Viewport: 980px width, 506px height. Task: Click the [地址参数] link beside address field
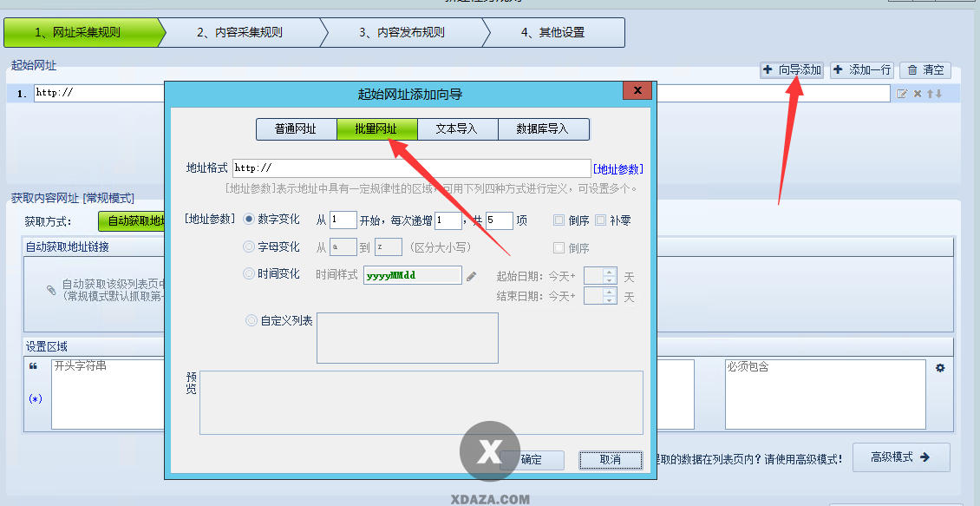[x=618, y=169]
